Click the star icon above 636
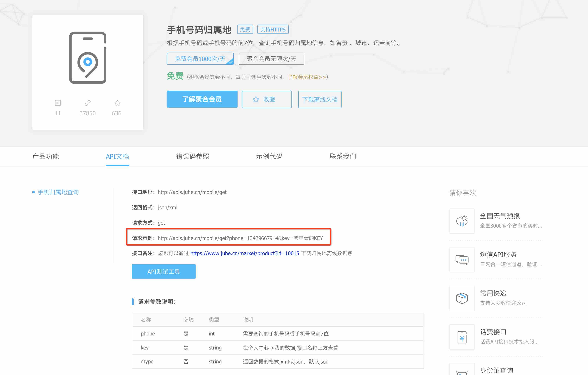Image resolution: width=588 pixels, height=375 pixels. tap(117, 103)
